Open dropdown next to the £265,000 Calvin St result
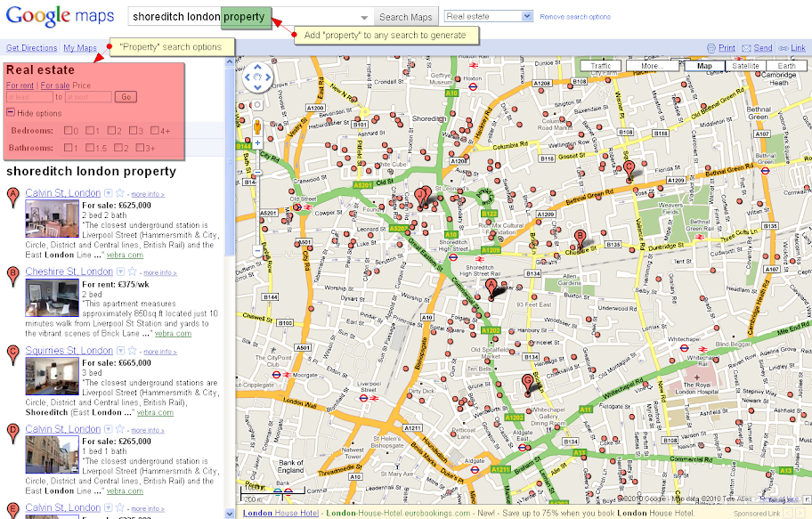The image size is (812, 519). [109, 429]
